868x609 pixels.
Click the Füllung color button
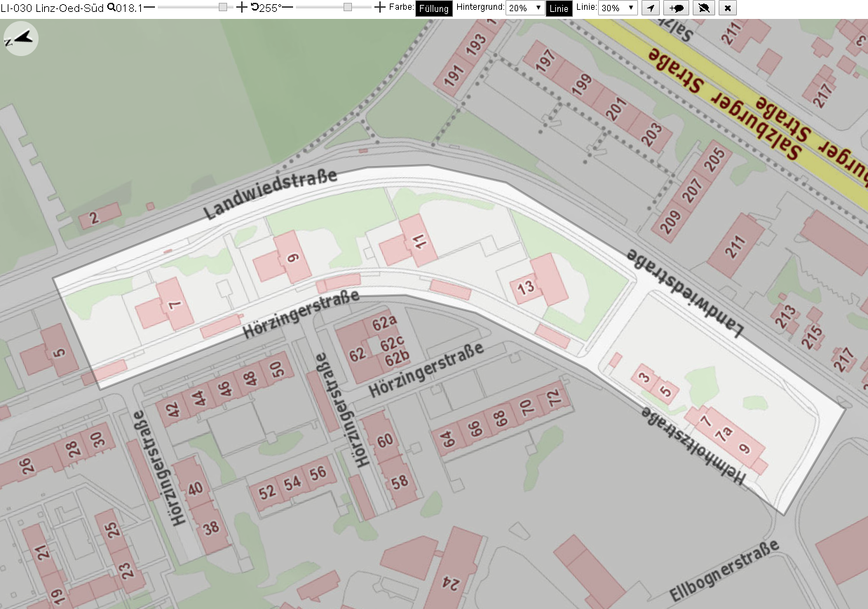[434, 8]
